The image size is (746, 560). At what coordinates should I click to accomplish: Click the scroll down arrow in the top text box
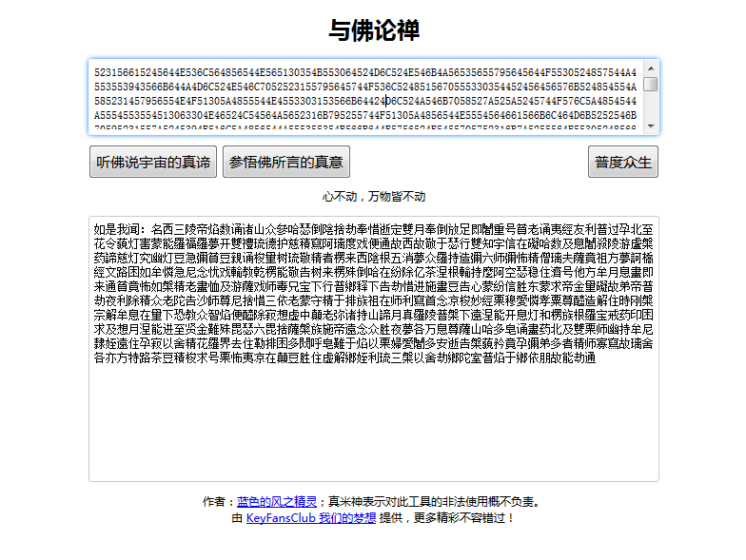(651, 126)
